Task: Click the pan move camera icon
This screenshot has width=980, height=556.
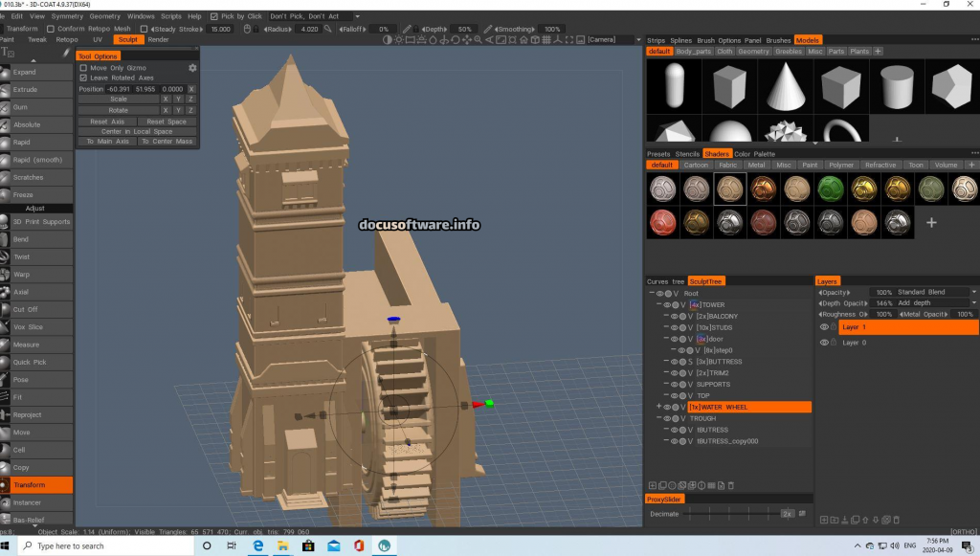Action: (x=467, y=39)
